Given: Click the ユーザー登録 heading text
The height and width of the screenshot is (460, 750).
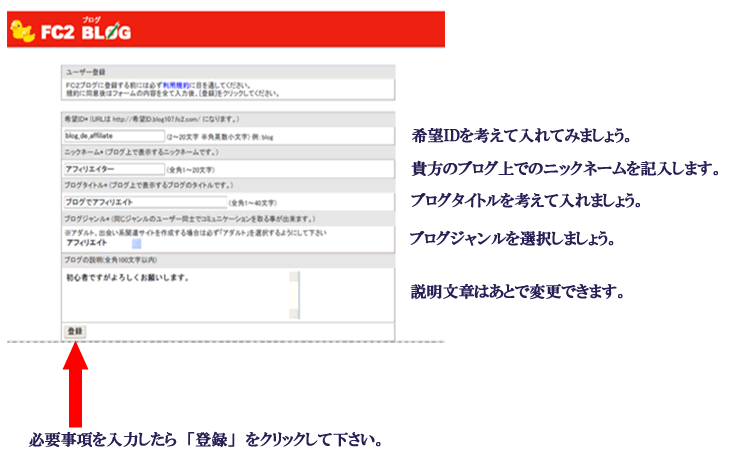Looking at the screenshot, I should point(86,72).
